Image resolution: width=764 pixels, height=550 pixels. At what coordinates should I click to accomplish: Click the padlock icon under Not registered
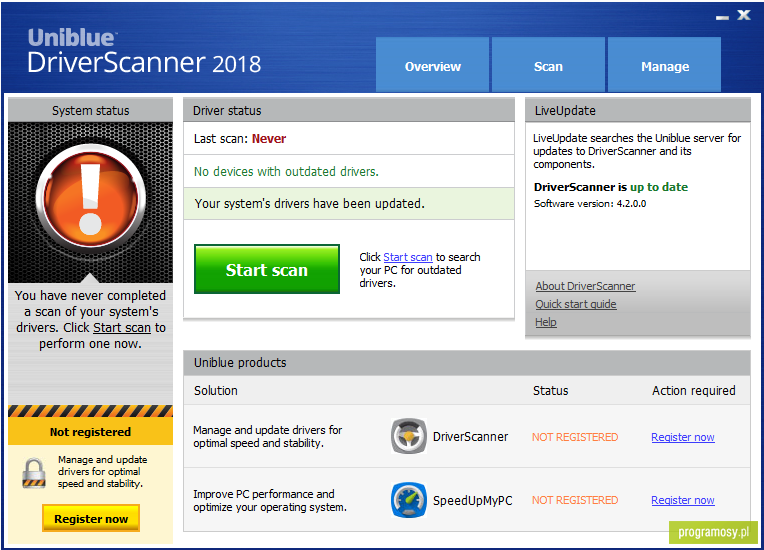pos(34,473)
